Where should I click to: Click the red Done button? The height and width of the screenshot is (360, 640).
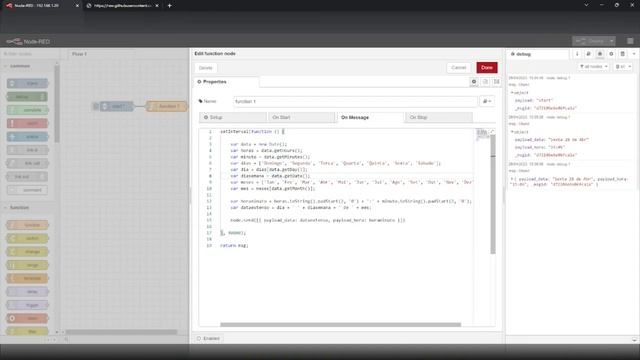pyautogui.click(x=487, y=68)
